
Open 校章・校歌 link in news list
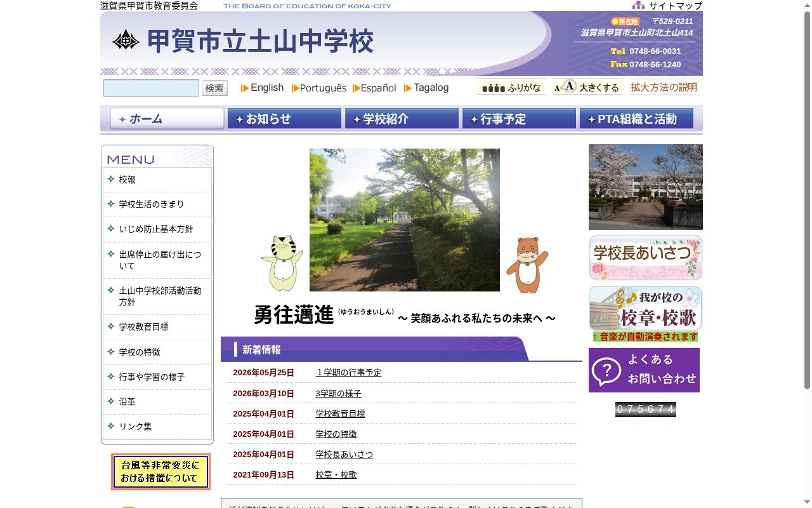click(x=336, y=474)
